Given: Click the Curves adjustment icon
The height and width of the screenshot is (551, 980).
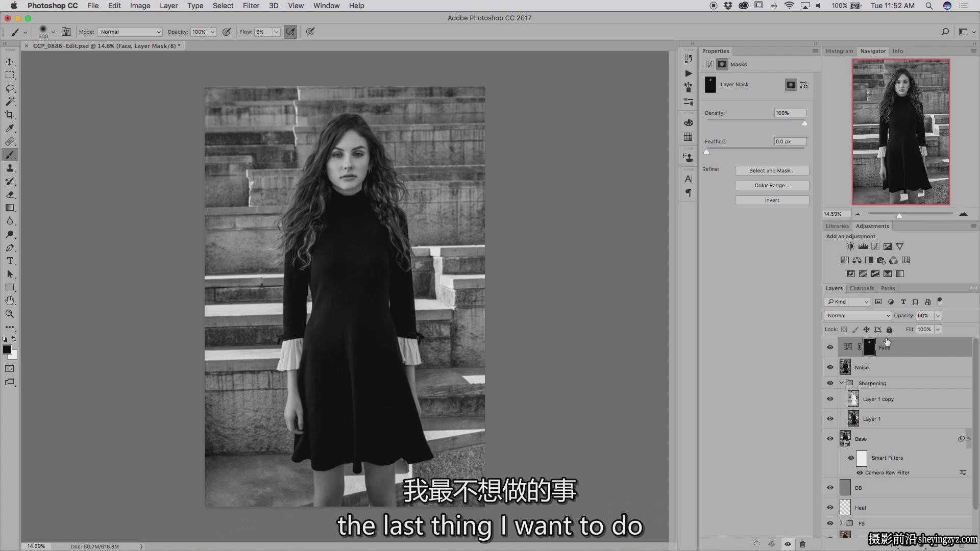Looking at the screenshot, I should point(875,246).
